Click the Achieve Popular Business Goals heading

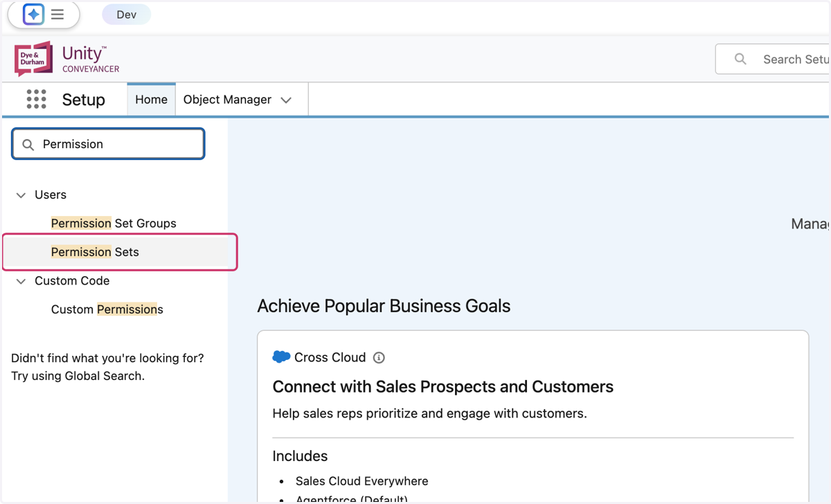tap(384, 306)
